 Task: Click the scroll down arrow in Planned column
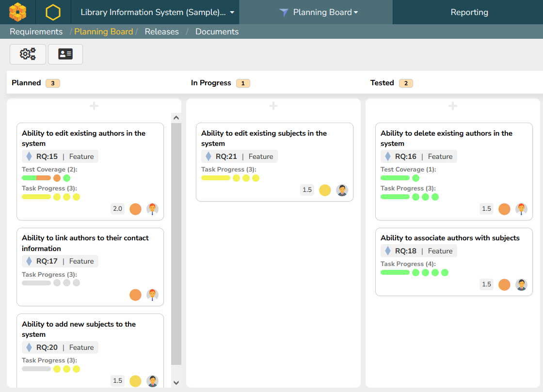tap(176, 382)
